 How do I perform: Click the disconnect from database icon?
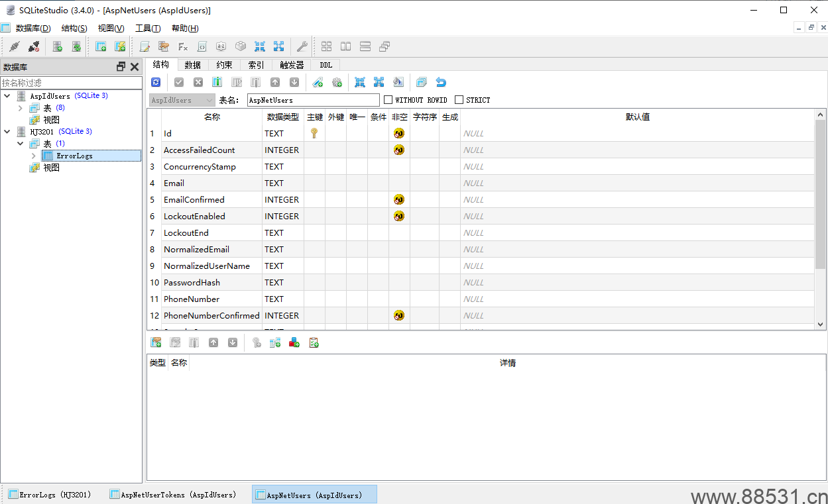(x=34, y=46)
